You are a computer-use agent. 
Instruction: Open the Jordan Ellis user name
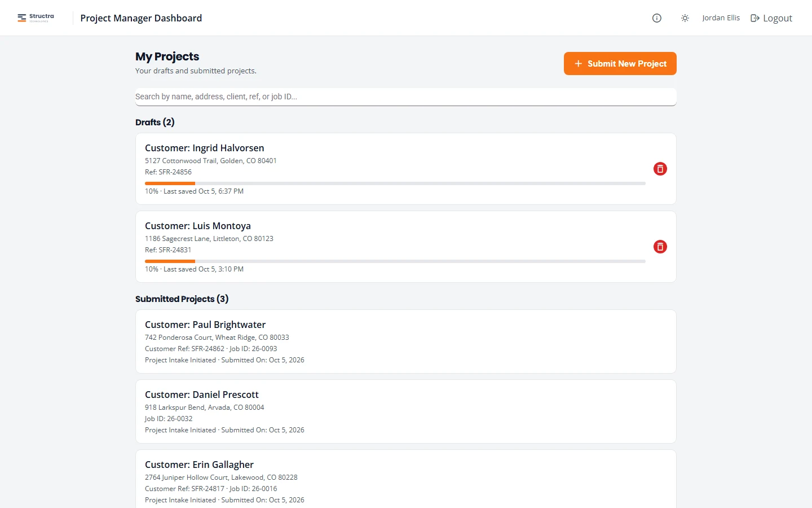(x=721, y=18)
